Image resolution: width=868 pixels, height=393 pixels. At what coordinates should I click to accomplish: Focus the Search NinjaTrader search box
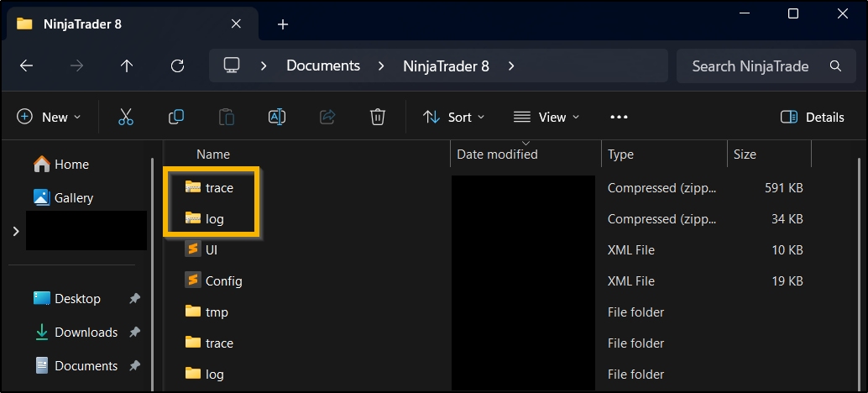click(x=766, y=65)
